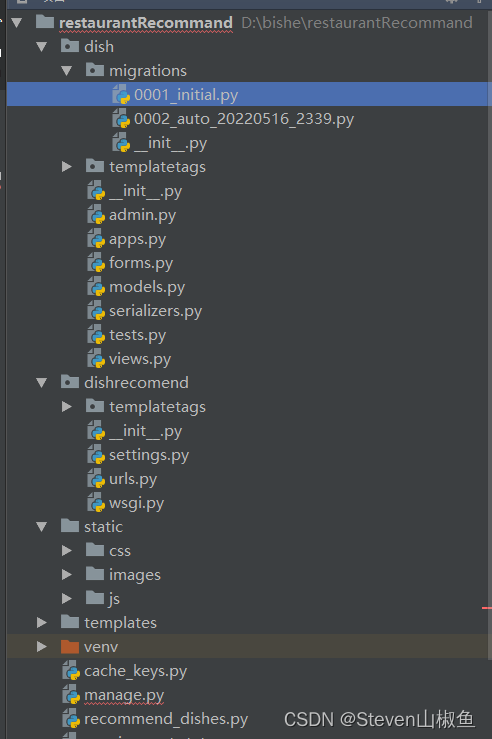
Task: Click the dishrecomend package folder icon
Action: point(70,381)
